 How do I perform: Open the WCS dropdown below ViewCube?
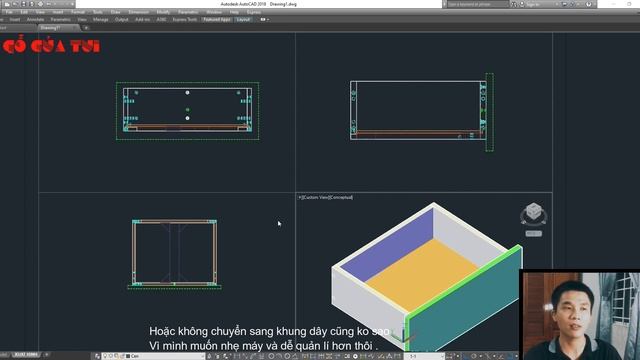[533, 233]
